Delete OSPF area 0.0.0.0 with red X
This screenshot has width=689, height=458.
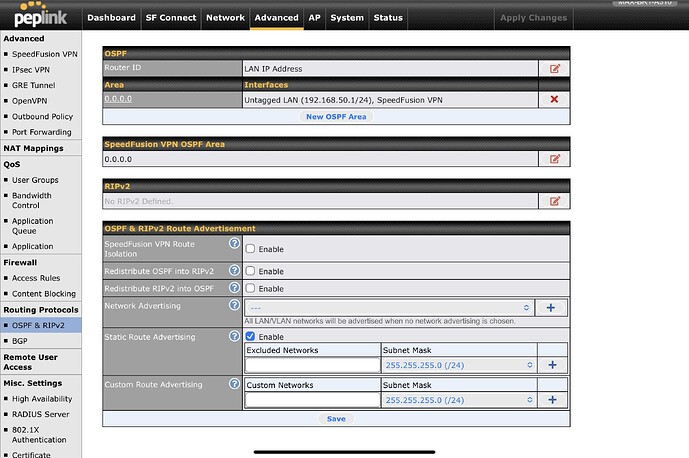coord(553,99)
